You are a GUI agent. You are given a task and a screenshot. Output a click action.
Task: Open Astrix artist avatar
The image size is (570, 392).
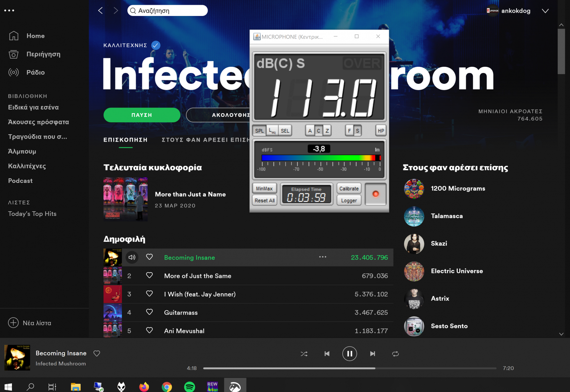click(x=414, y=299)
